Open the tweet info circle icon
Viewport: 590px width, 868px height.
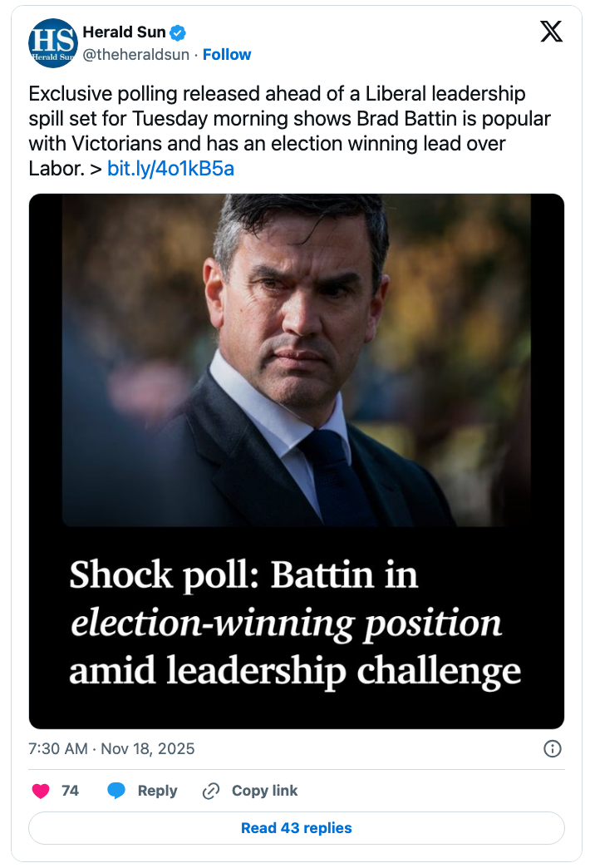click(x=552, y=748)
